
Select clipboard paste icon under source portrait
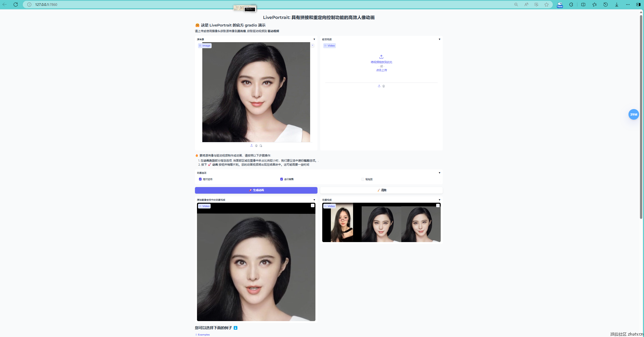[261, 146]
